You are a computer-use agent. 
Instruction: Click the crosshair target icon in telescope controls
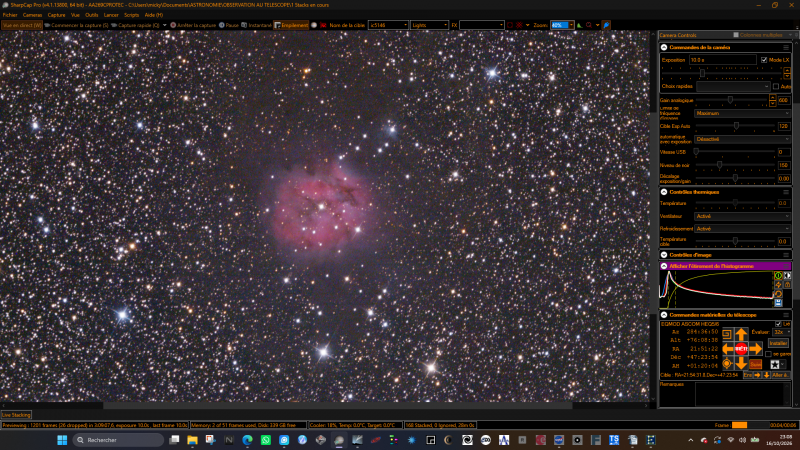(x=727, y=363)
